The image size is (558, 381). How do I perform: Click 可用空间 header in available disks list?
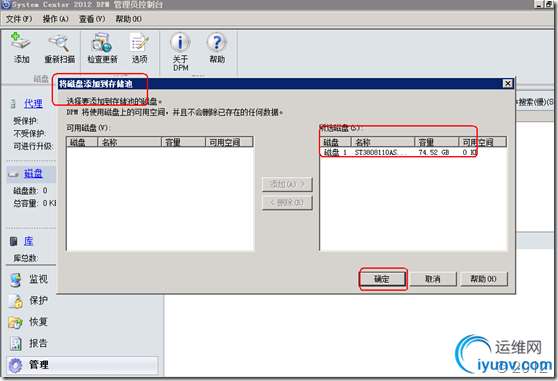pyautogui.click(x=229, y=142)
